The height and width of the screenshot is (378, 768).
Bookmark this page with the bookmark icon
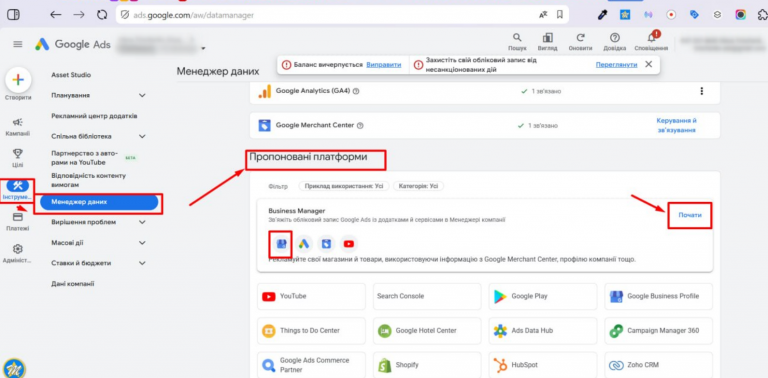click(x=559, y=15)
